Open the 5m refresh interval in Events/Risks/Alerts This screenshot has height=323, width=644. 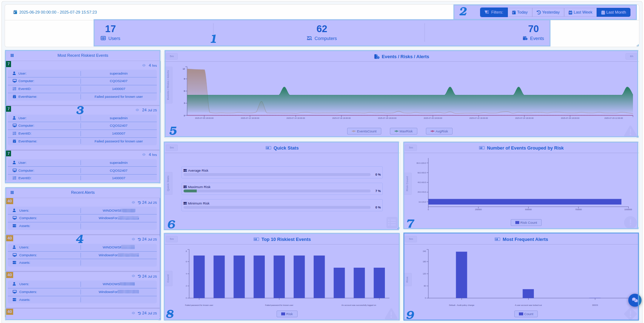point(172,56)
